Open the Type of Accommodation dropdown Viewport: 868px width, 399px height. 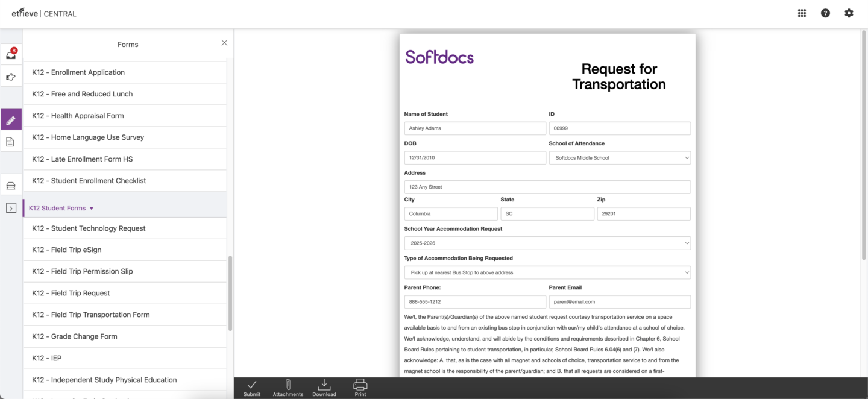click(547, 272)
